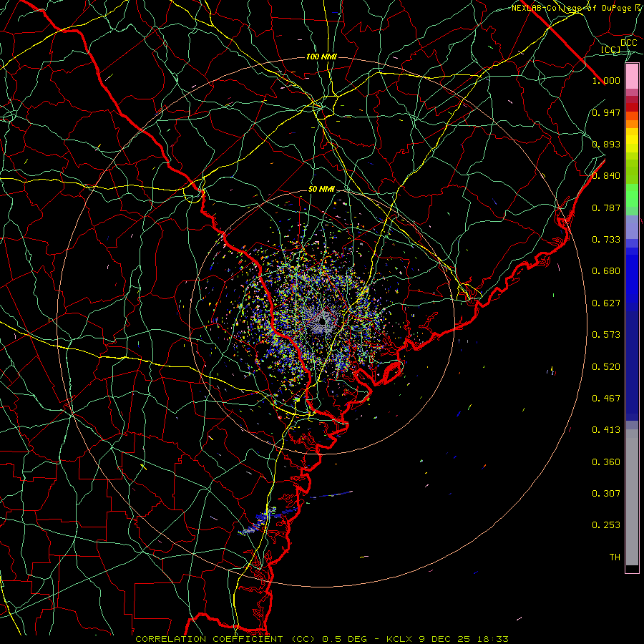Click the [CC] label above the color bar
Image resolution: width=644 pixels, height=644 pixels.
click(x=611, y=49)
